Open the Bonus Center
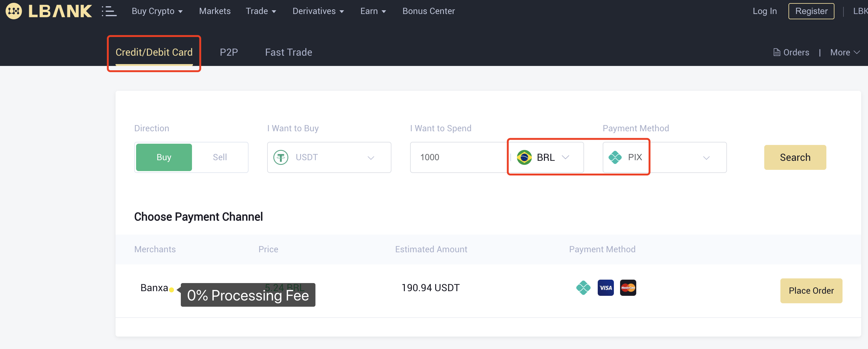The image size is (868, 349). 428,11
